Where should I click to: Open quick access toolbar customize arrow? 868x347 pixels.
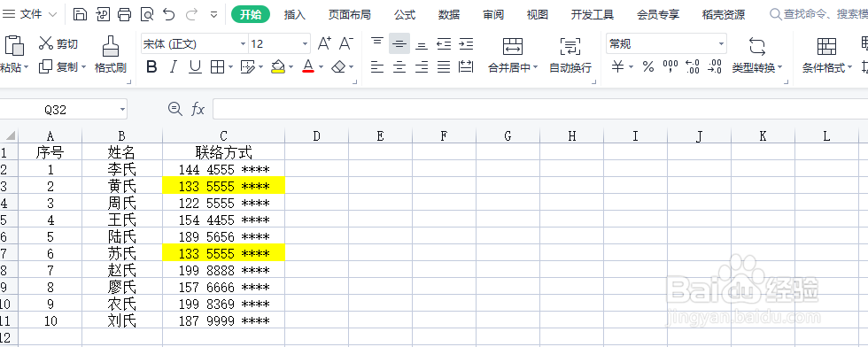214,15
